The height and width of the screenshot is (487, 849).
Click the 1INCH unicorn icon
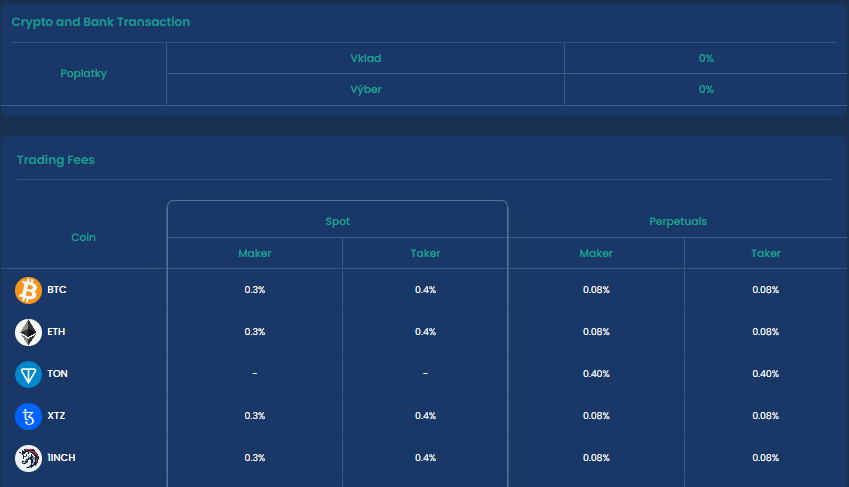pyautogui.click(x=28, y=458)
